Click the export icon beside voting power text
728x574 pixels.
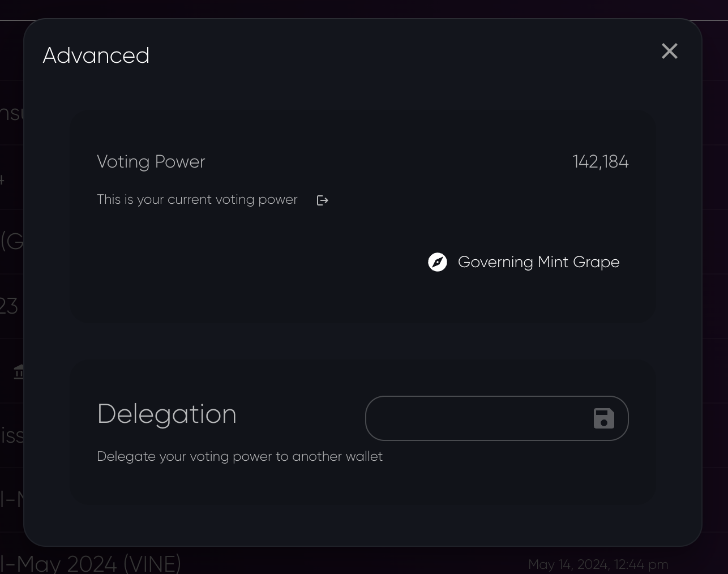322,200
